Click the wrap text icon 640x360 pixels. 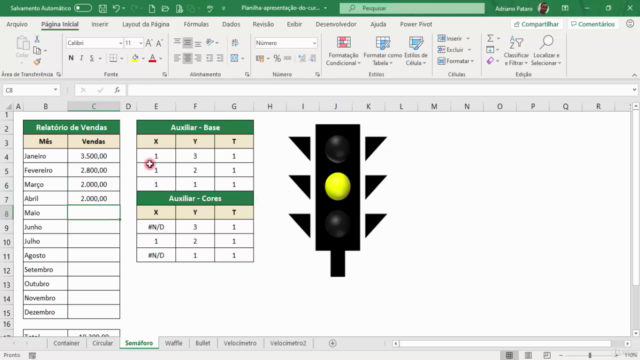click(235, 42)
